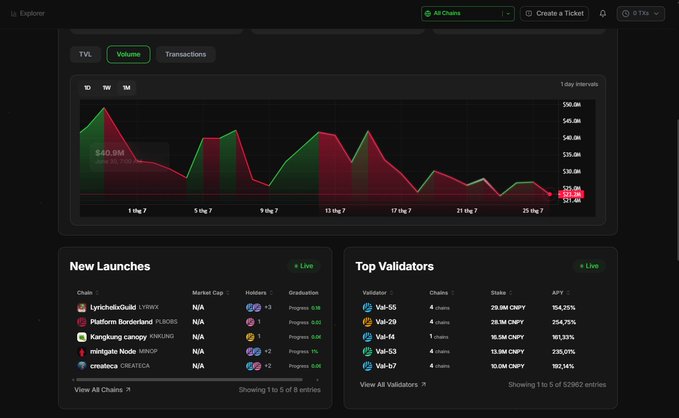The height and width of the screenshot is (418, 679).
Task: Click the $40.9M chart tooltip
Action: pyautogui.click(x=129, y=156)
